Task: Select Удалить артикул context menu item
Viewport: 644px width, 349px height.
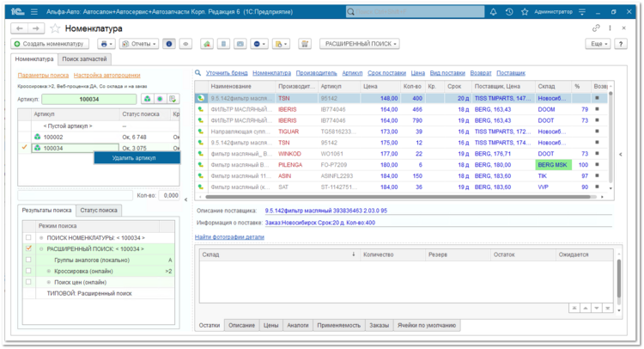Action: (137, 158)
